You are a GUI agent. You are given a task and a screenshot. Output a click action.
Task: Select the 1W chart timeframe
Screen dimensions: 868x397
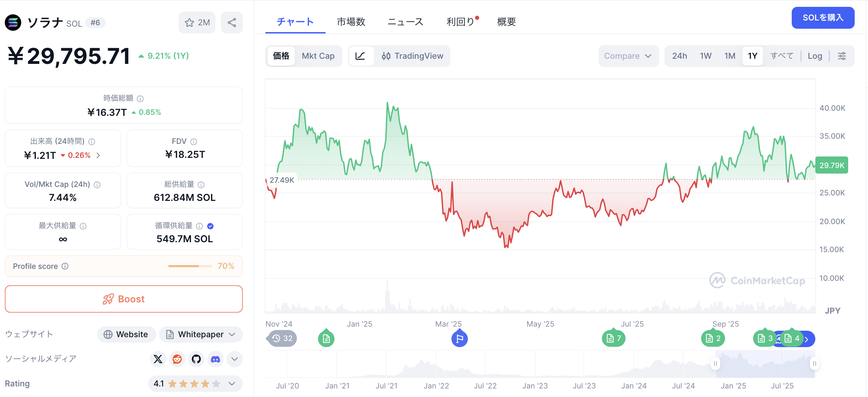(705, 56)
